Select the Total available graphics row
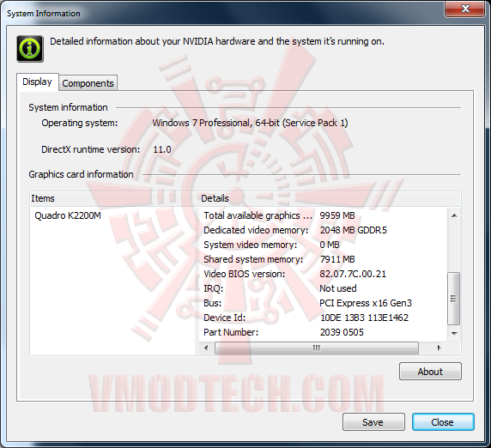Image resolution: width=491 pixels, height=448 pixels. coord(323,215)
